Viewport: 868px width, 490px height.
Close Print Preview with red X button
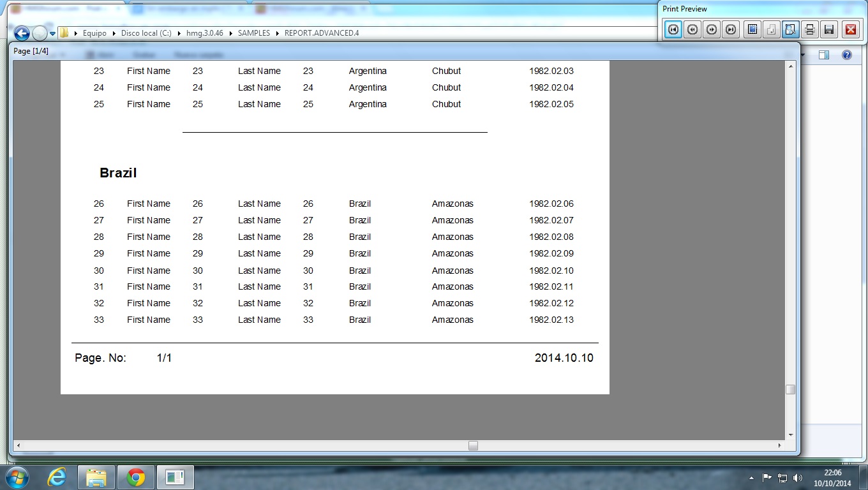coord(851,29)
